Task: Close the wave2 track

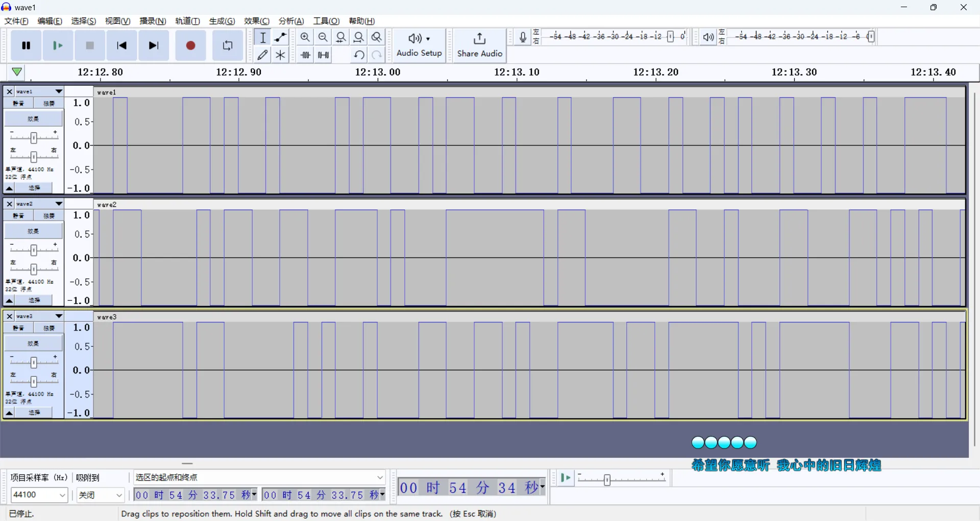Action: [x=9, y=204]
